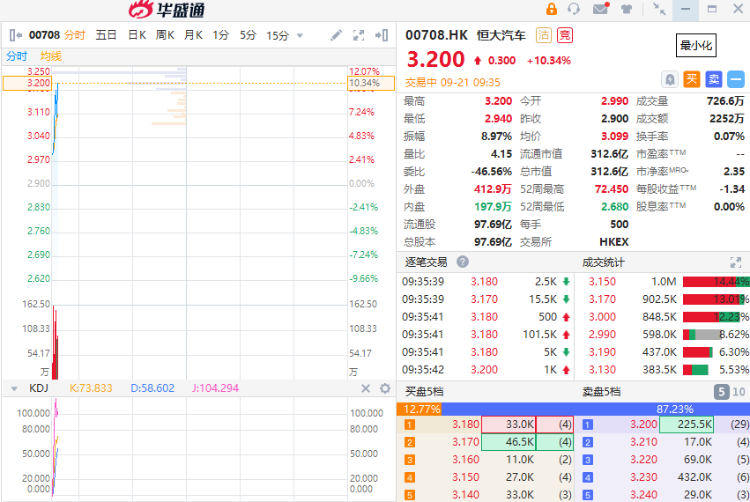750x502 pixels.
Task: Set price alert bell icon
Action: [x=670, y=79]
